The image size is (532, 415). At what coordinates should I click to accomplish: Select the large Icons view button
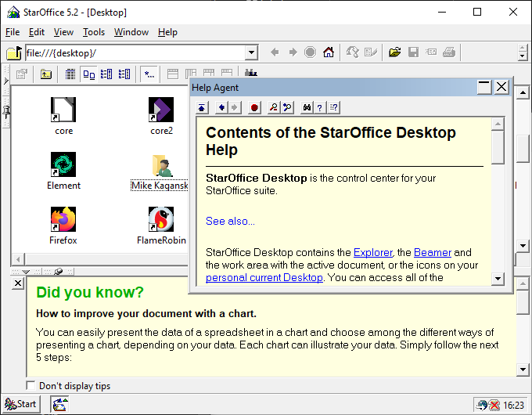[x=88, y=74]
